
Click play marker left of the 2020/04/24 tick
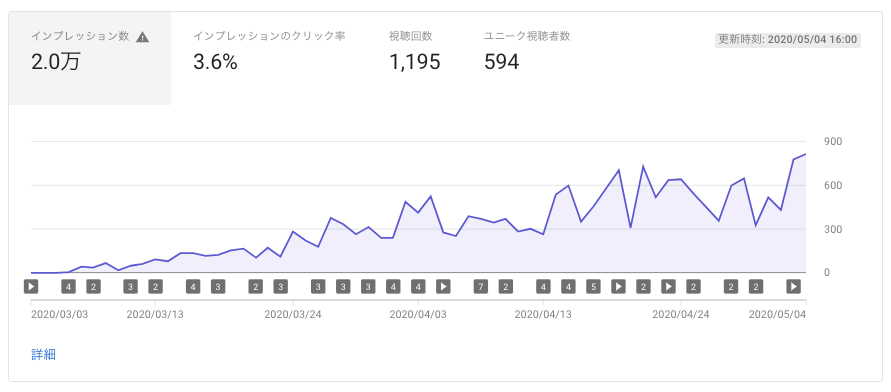coord(669,286)
